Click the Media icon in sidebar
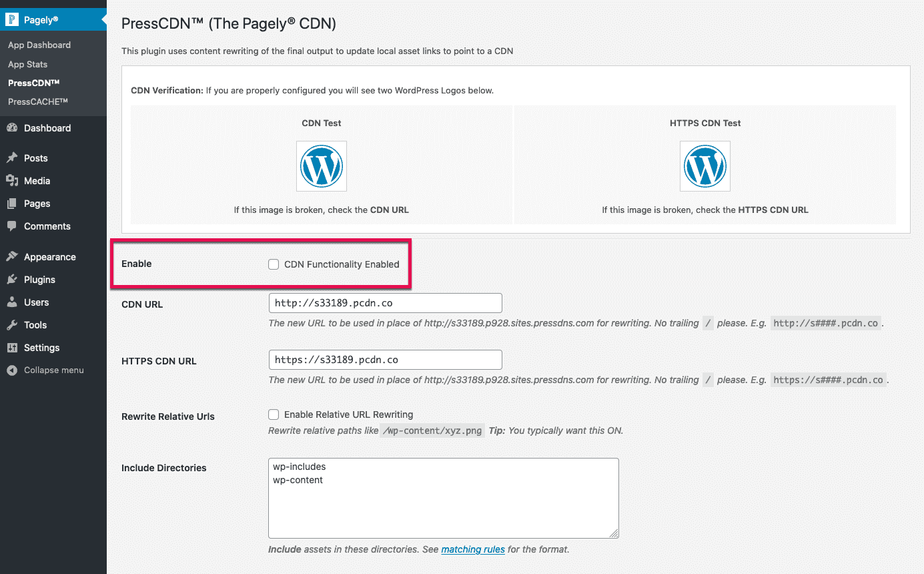Image resolution: width=924 pixels, height=574 pixels. tap(12, 181)
